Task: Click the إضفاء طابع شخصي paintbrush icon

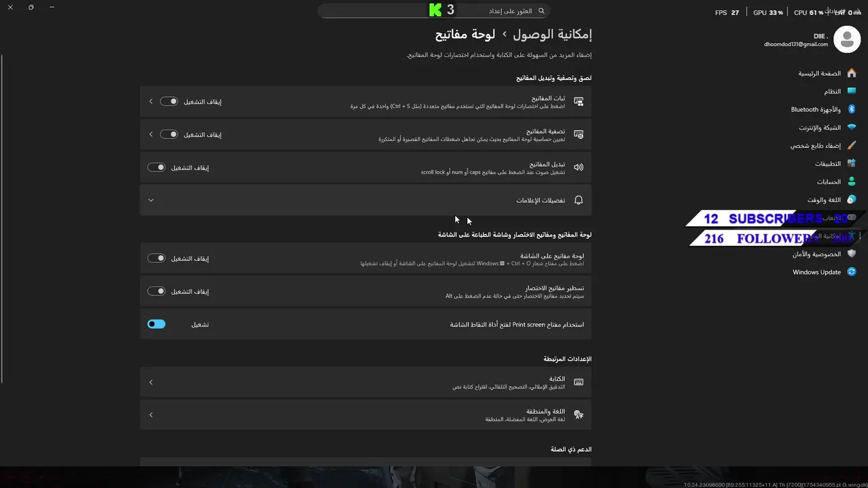Action: tap(852, 146)
